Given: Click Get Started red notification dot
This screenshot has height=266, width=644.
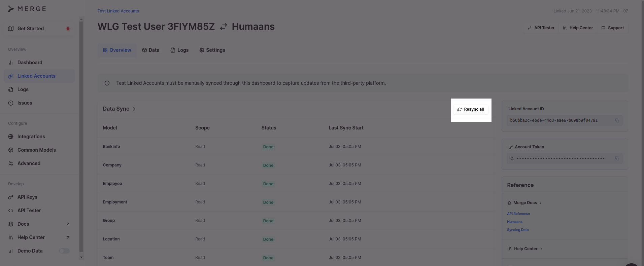Looking at the screenshot, I should click(x=68, y=29).
